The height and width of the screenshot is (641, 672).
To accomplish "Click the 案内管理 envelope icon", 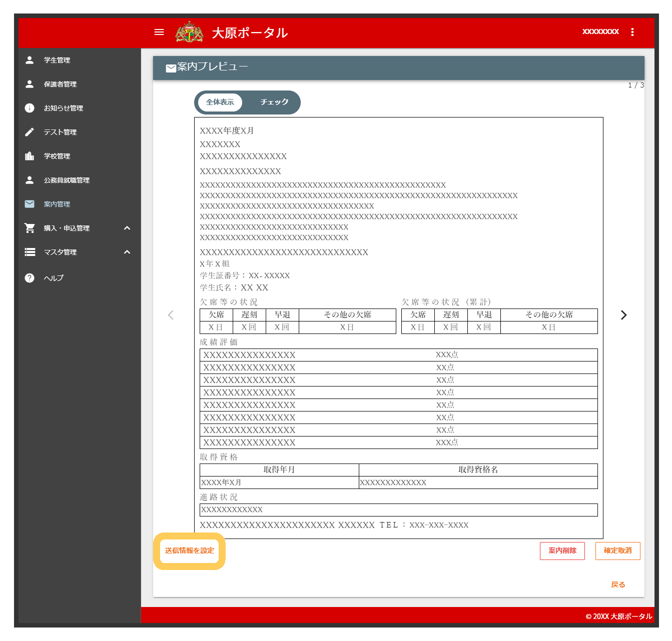I will (30, 204).
